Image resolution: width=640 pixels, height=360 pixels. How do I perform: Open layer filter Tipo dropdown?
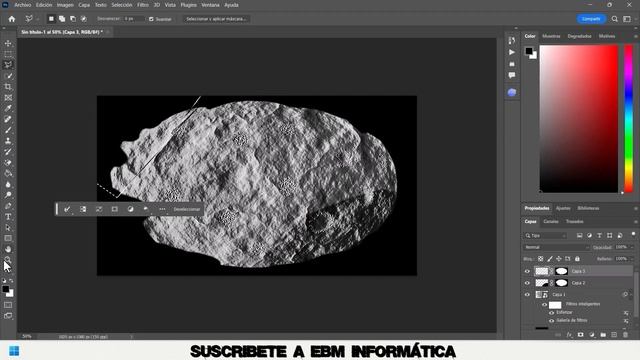[x=546, y=236]
